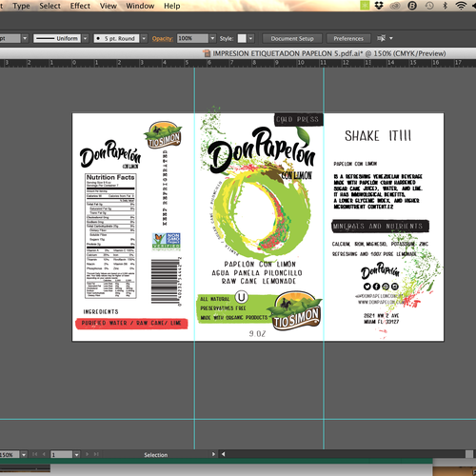Go to the previous artboard
The width and height of the screenshot is (476, 476).
click(44, 454)
